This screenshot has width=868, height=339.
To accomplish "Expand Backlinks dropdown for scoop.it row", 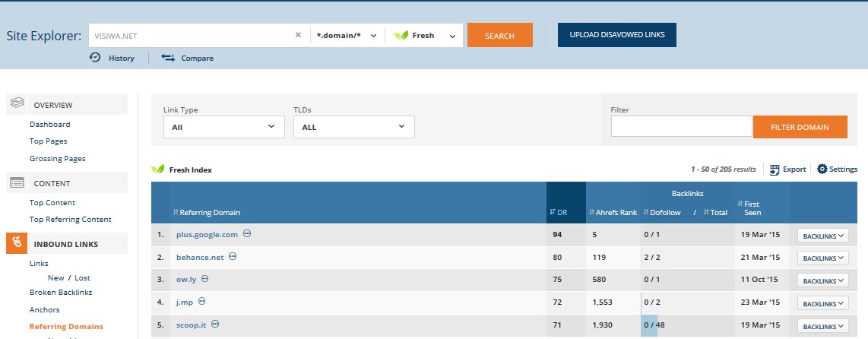I will [x=822, y=326].
